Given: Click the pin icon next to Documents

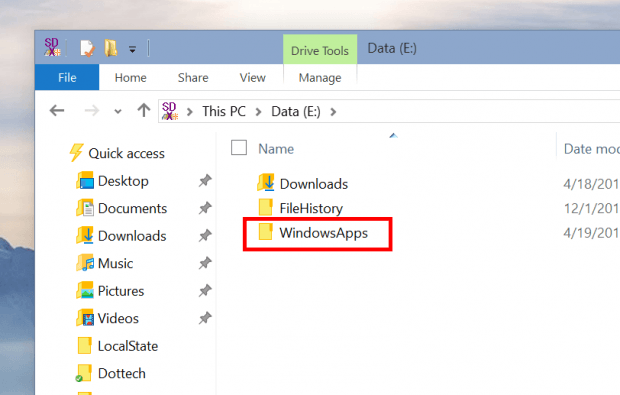Looking at the screenshot, I should 205,208.
